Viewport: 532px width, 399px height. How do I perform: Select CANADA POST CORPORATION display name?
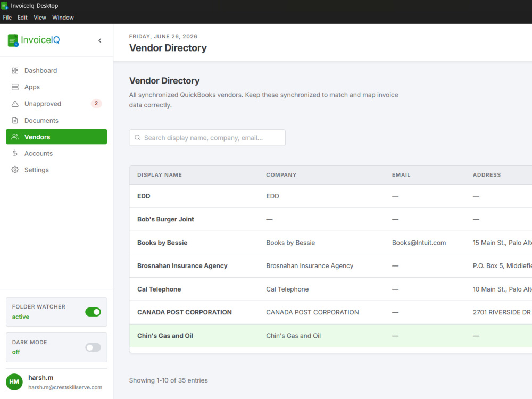click(x=185, y=312)
